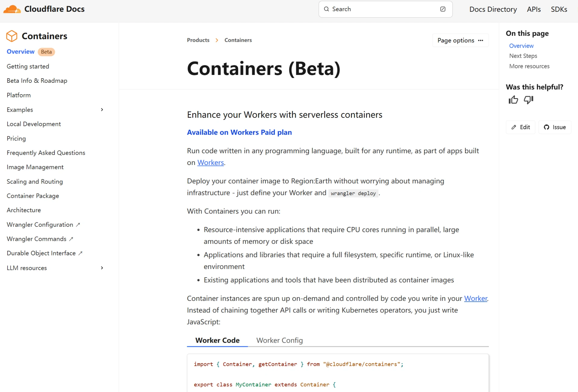This screenshot has height=392, width=578.
Task: Open GitHub Issue button
Action: 555,127
